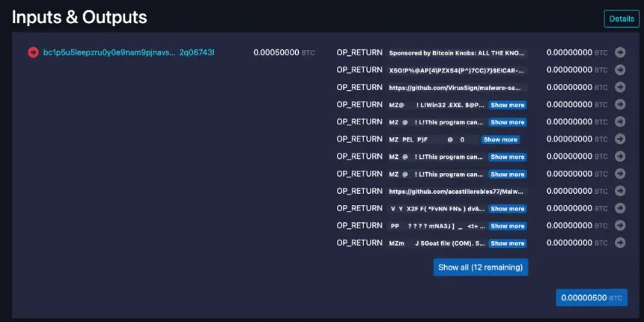Open the bc1p5u5leepzru input address link
644x322 pixels.
click(x=128, y=52)
